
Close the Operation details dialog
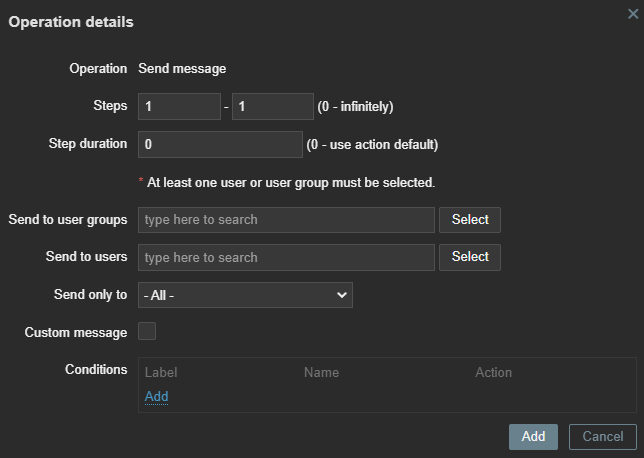pyautogui.click(x=632, y=14)
